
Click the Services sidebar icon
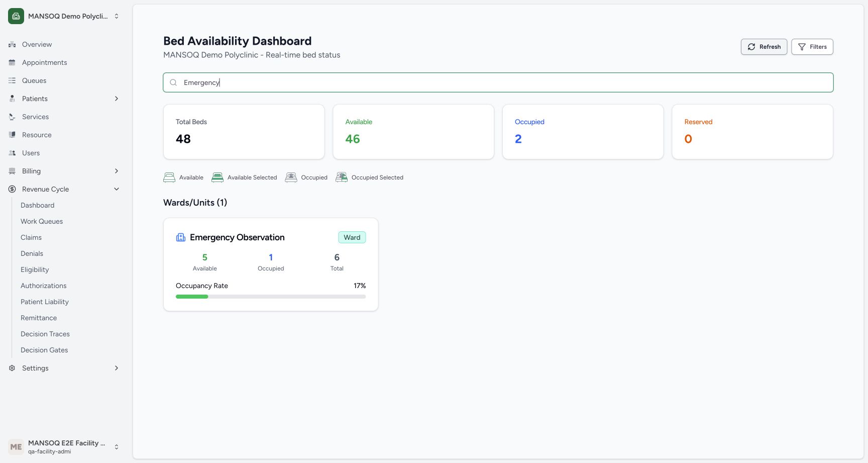click(12, 117)
